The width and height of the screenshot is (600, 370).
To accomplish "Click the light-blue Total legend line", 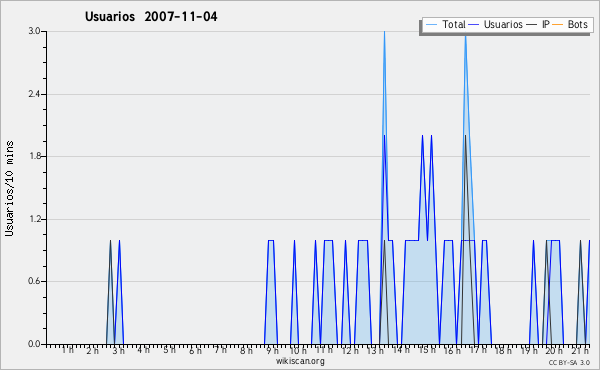I will tap(431, 25).
